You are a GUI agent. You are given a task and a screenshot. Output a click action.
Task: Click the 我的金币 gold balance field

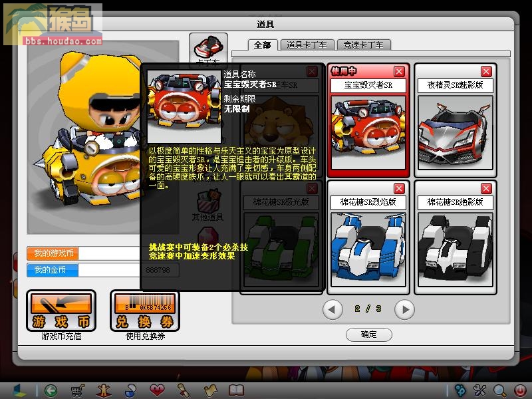[x=102, y=270]
